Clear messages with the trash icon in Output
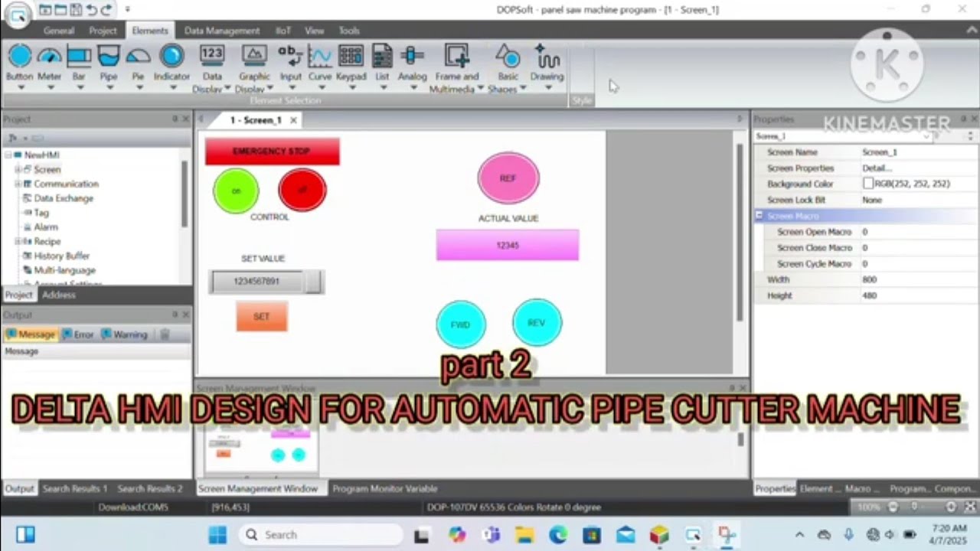980x551 pixels. coord(164,334)
